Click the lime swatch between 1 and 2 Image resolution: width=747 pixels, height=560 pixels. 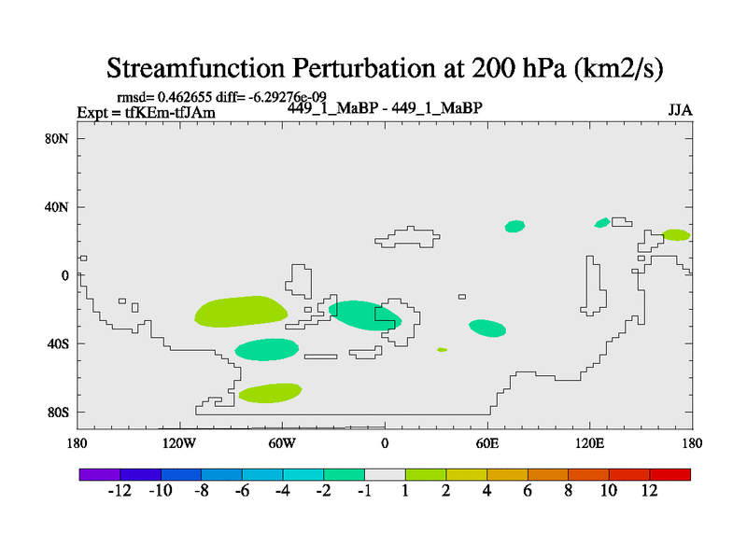pyautogui.click(x=426, y=474)
